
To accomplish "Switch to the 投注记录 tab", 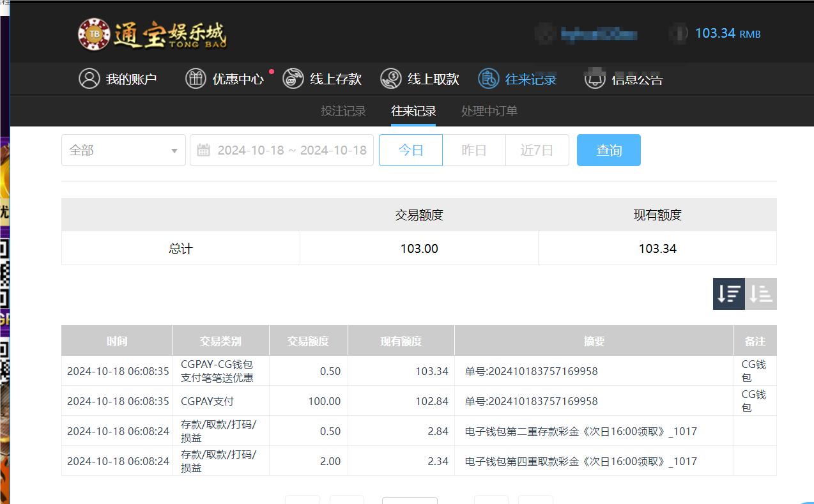I will click(343, 111).
